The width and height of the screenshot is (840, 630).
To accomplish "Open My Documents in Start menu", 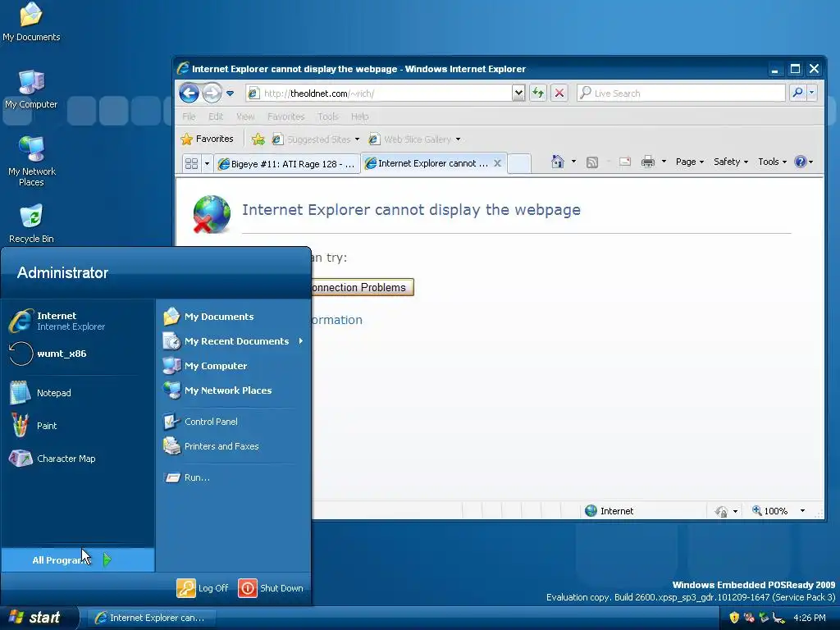I will [x=233, y=317].
